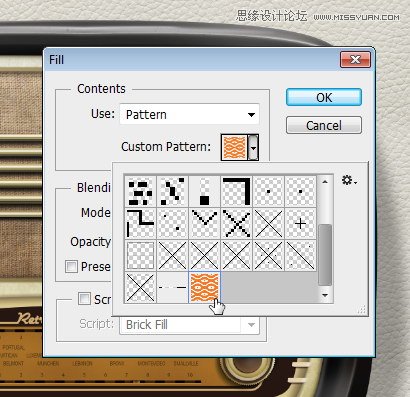Select the plus sign pattern
Viewport: 410px width, 397px height.
click(301, 223)
